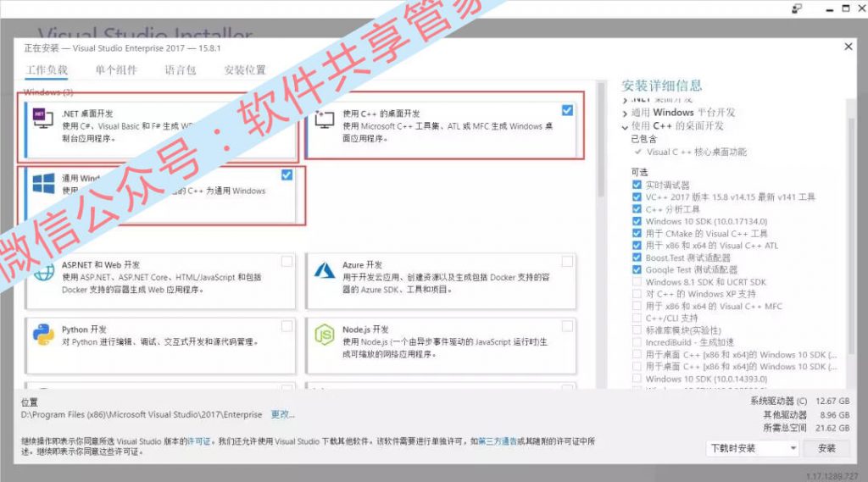Click the Node.js 开发 logo icon
The image size is (868, 482).
click(x=325, y=335)
